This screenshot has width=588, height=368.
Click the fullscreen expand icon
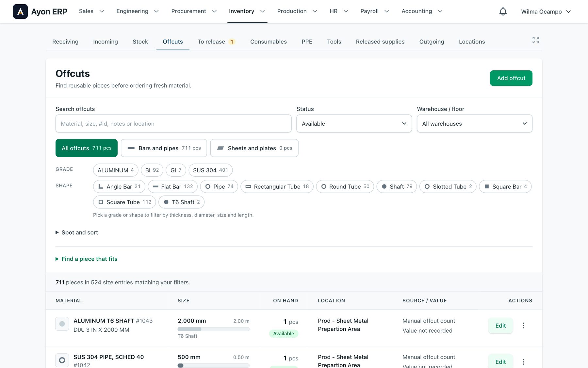(x=536, y=40)
